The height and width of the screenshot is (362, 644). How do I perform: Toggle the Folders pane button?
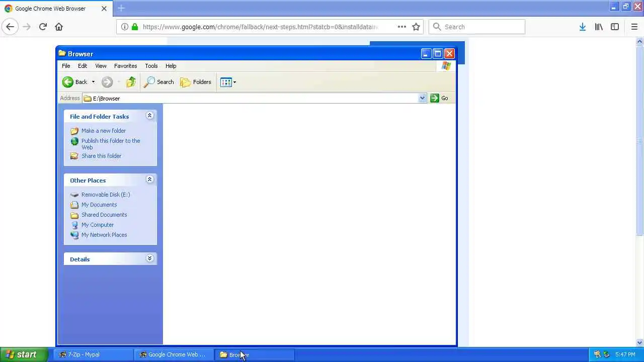pos(196,82)
